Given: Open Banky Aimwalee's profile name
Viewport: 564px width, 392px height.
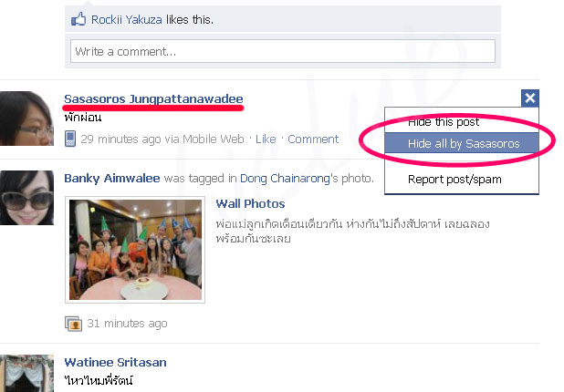Looking at the screenshot, I should [112, 178].
